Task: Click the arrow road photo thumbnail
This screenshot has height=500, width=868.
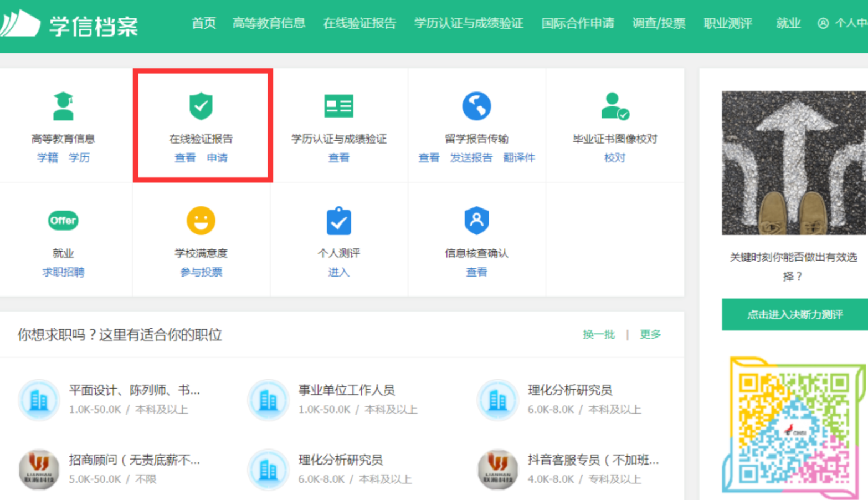Action: 794,163
